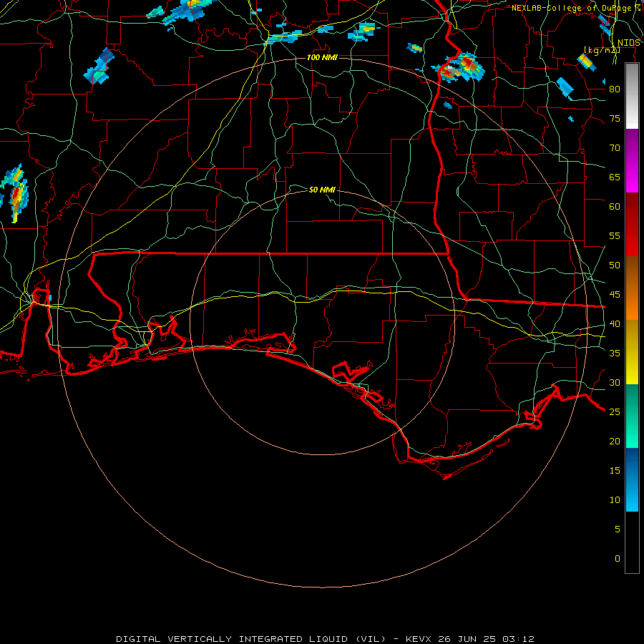The height and width of the screenshot is (644, 644).
Task: Click the scale value "55"
Action: (x=615, y=236)
